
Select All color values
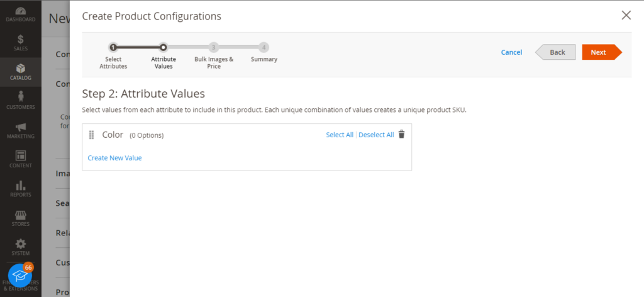tap(340, 135)
